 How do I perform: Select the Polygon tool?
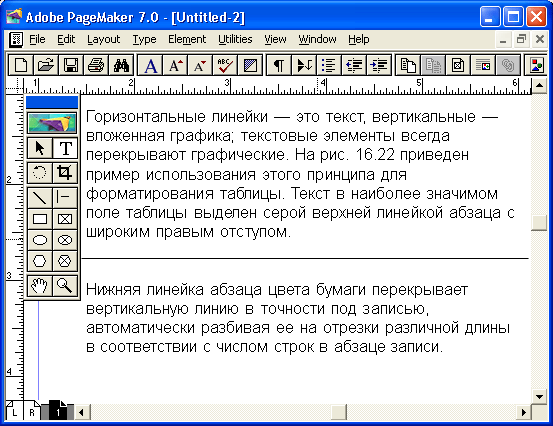pyautogui.click(x=40, y=261)
